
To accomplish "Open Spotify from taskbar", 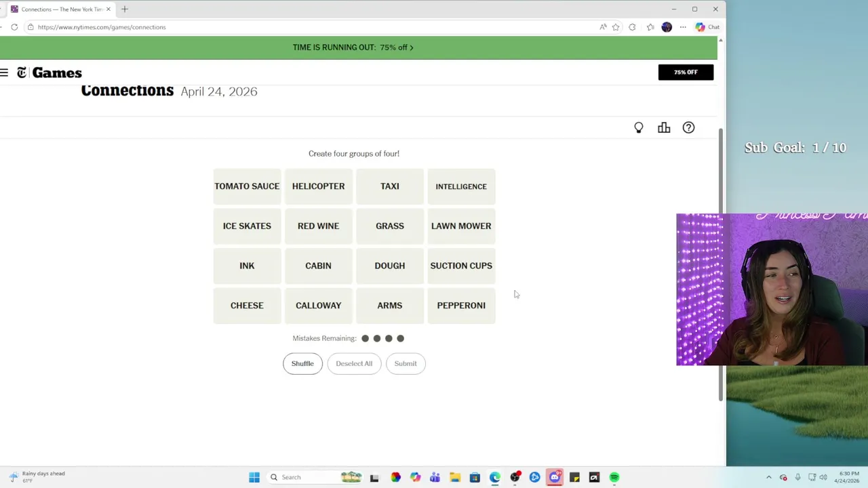I will click(614, 477).
